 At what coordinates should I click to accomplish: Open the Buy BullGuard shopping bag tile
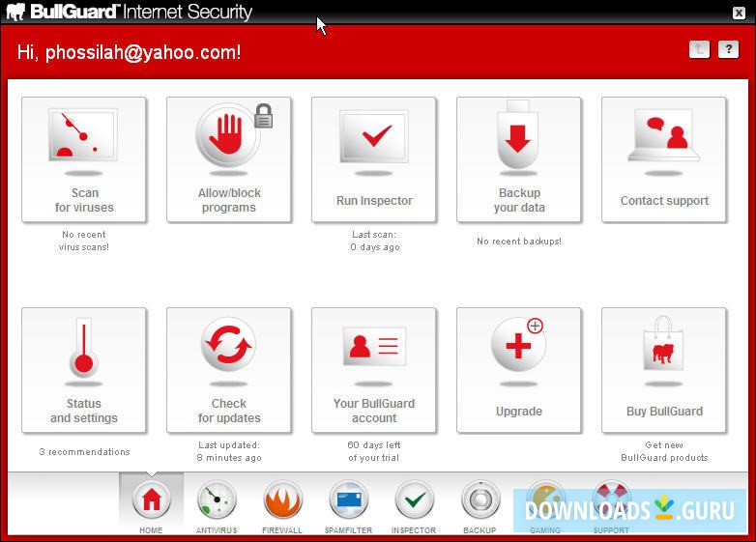[x=664, y=370]
